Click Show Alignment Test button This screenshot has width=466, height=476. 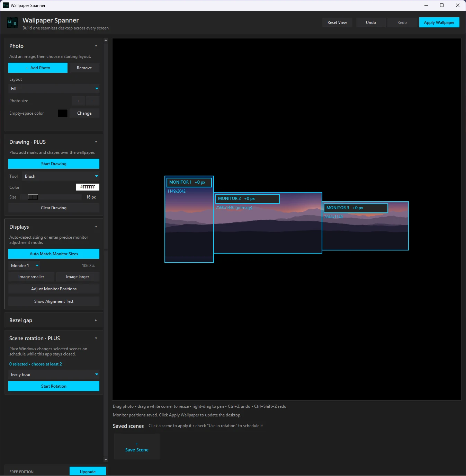pos(54,301)
